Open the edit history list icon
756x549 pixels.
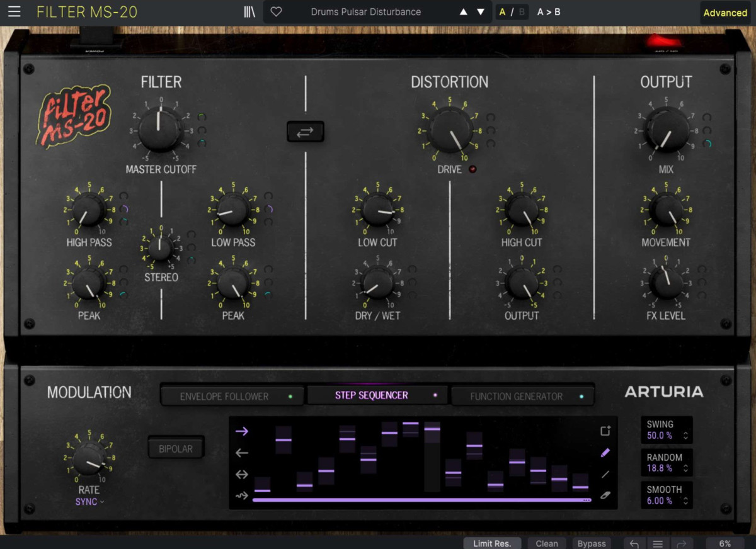pyautogui.click(x=658, y=543)
